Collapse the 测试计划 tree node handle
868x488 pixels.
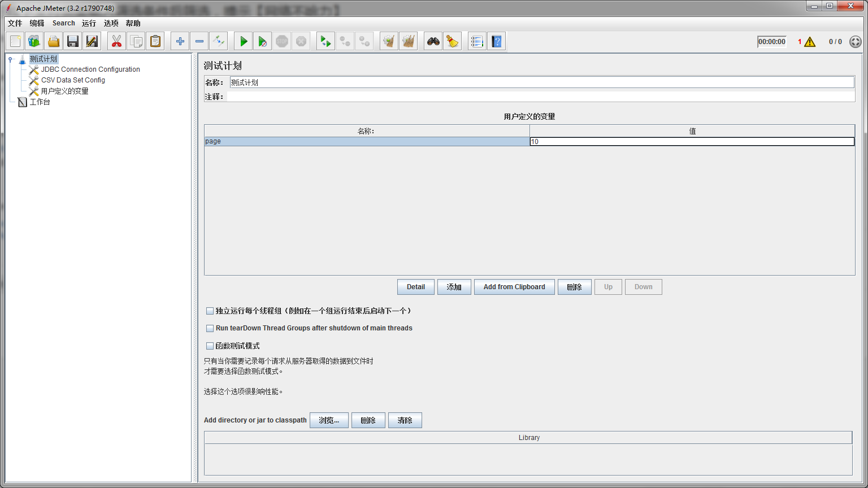tap(11, 59)
